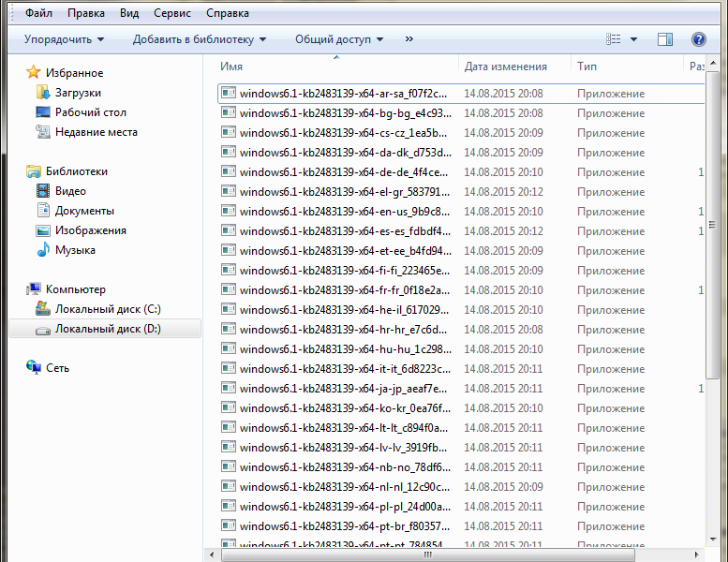Viewport: 728px width, 562px height.
Task: Select file windows6.1-kb2483139-x64-ja-jp_aeaf7e...
Action: point(343,389)
